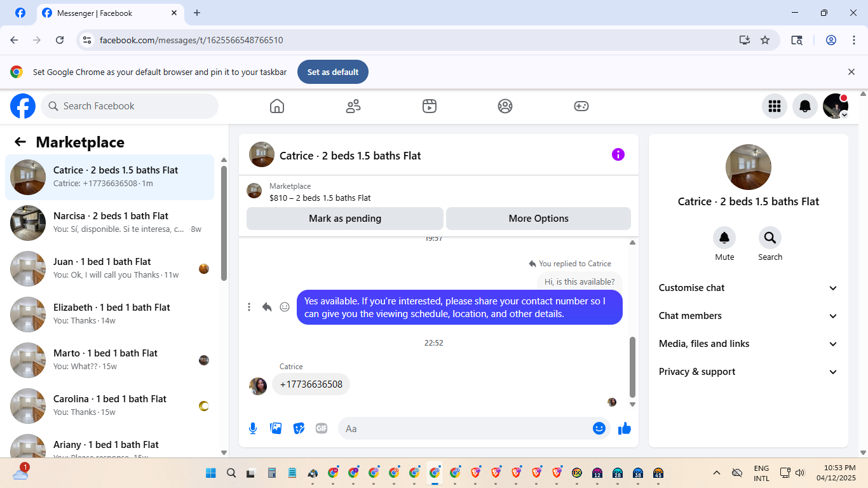
Task: Open the weather widget on the taskbar
Action: coord(20,472)
